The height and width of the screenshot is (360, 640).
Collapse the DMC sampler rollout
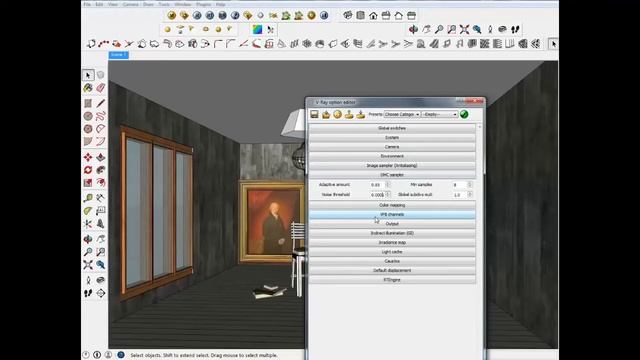click(x=392, y=175)
